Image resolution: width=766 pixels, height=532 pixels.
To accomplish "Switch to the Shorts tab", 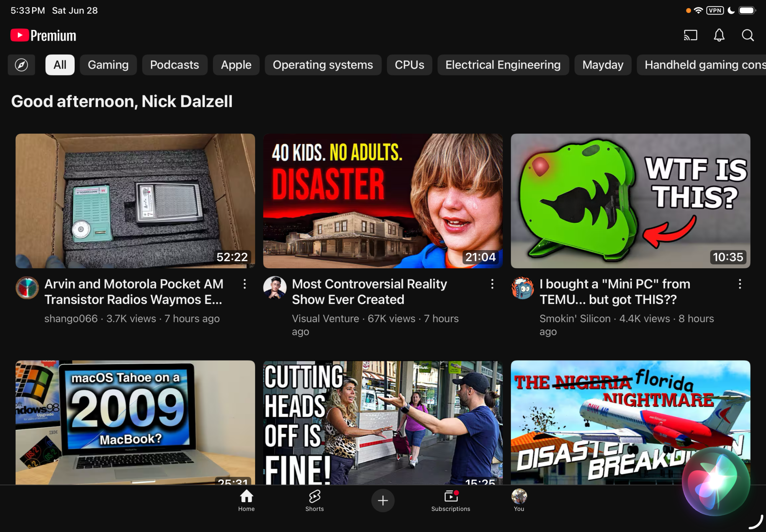I will tap(314, 500).
